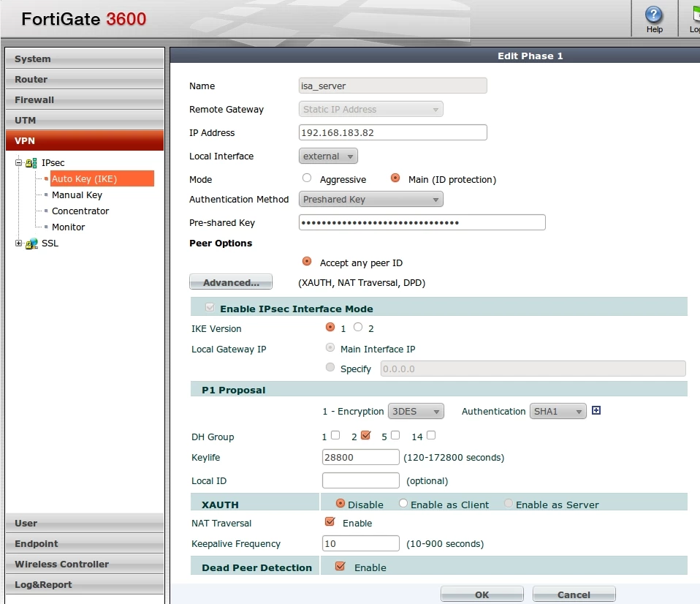Viewport: 700px width, 604px height.
Task: Click the Advanced... button
Action: pyautogui.click(x=231, y=282)
